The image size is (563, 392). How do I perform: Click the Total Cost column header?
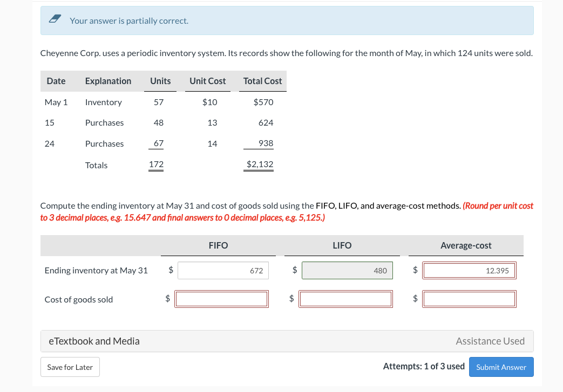[x=262, y=81]
